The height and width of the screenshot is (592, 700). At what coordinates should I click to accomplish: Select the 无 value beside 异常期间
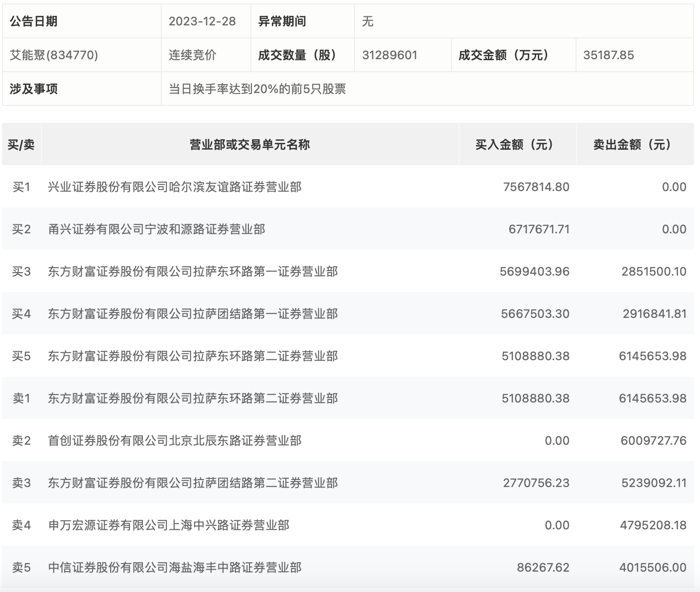[368, 21]
